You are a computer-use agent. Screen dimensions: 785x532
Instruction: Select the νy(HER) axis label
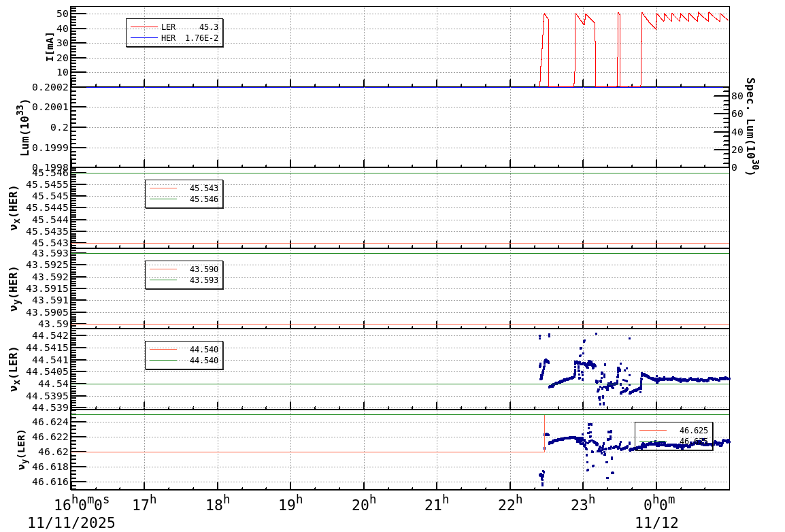(14, 288)
